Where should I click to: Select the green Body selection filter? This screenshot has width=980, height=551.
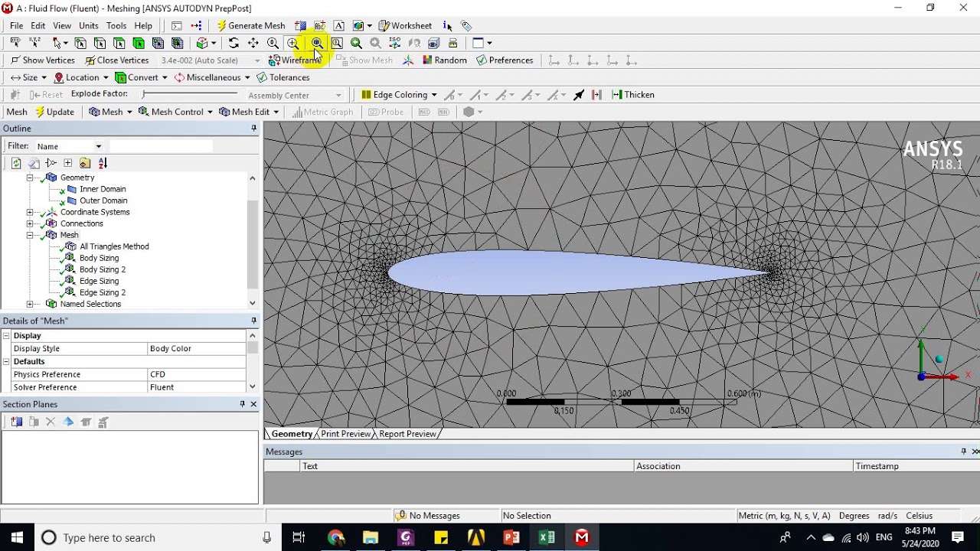(139, 43)
